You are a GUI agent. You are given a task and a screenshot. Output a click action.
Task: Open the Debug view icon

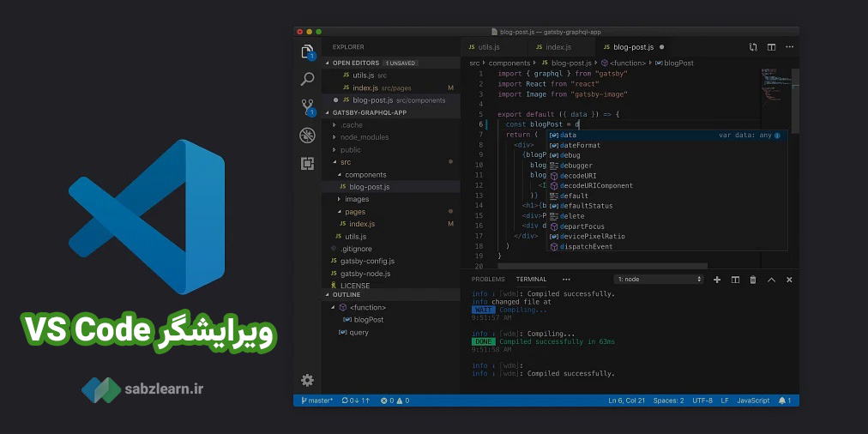(x=307, y=135)
